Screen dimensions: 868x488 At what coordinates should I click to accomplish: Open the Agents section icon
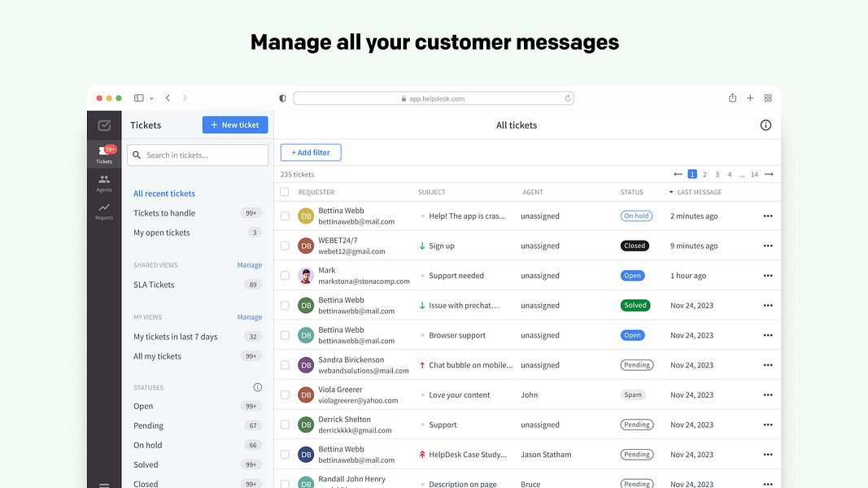pos(104,181)
